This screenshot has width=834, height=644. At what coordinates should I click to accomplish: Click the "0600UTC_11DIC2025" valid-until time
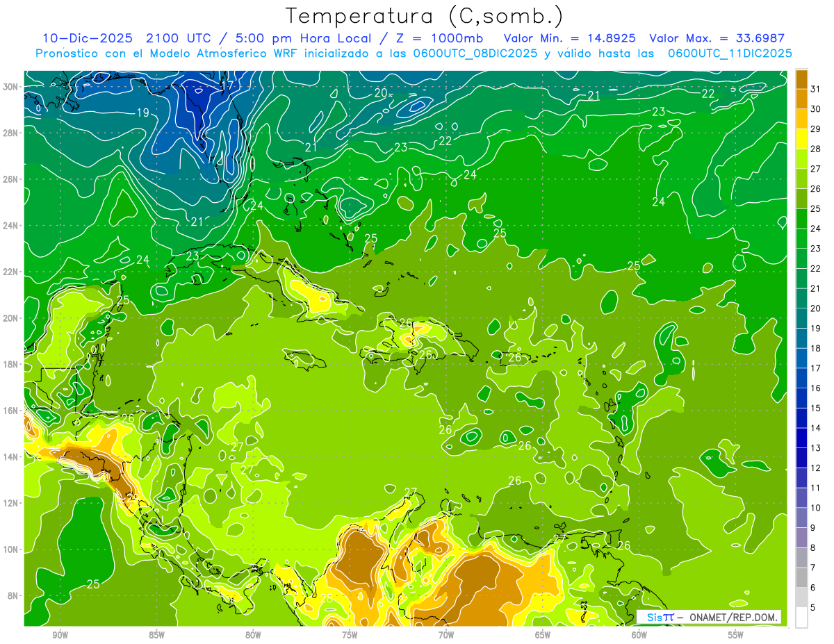pyautogui.click(x=730, y=53)
